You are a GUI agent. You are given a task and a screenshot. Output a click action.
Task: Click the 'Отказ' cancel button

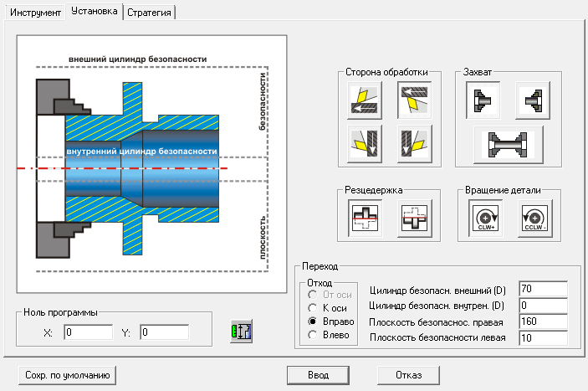click(x=408, y=375)
